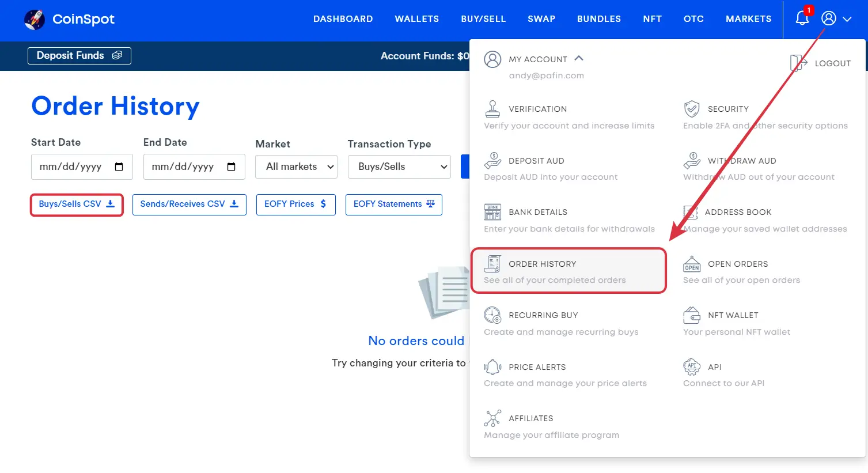
Task: Click the API globe icon
Action: point(692,366)
